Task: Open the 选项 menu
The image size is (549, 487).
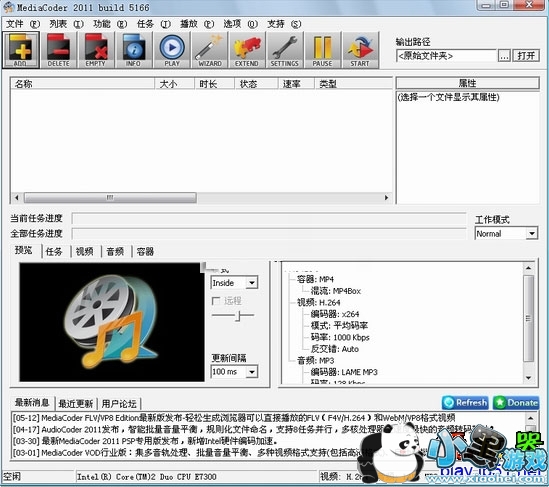Action: (x=241, y=24)
